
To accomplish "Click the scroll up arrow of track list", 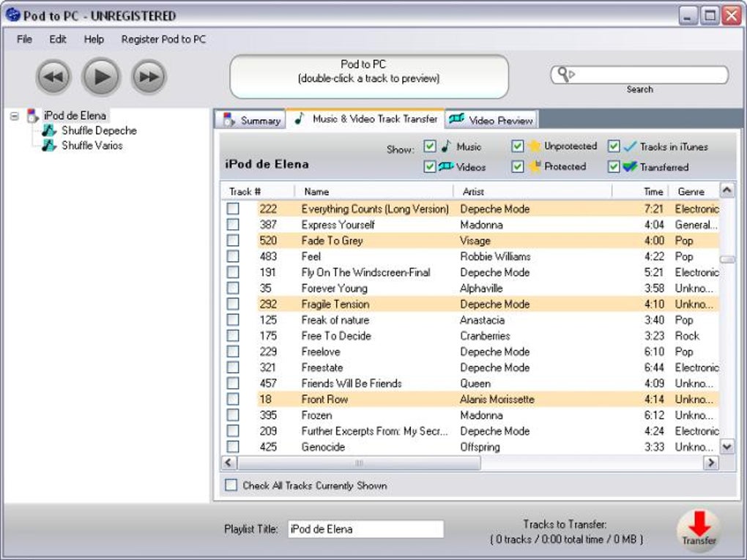I will click(726, 190).
